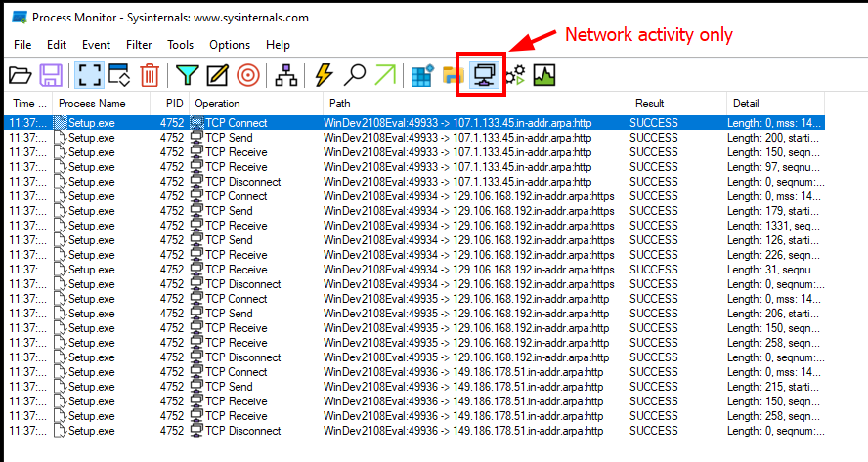
Task: Open the Event menu
Action: tap(97, 45)
